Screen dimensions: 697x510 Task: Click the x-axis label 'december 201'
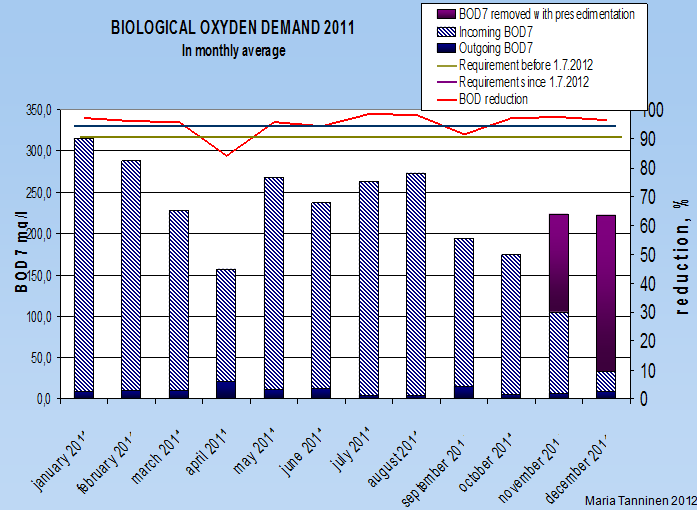coord(577,469)
